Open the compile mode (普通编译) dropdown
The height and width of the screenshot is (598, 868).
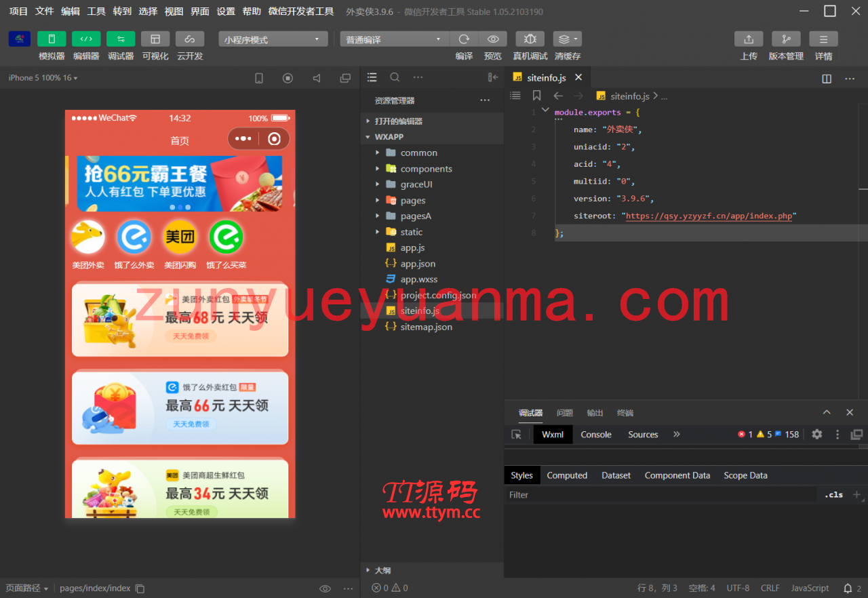pyautogui.click(x=394, y=39)
